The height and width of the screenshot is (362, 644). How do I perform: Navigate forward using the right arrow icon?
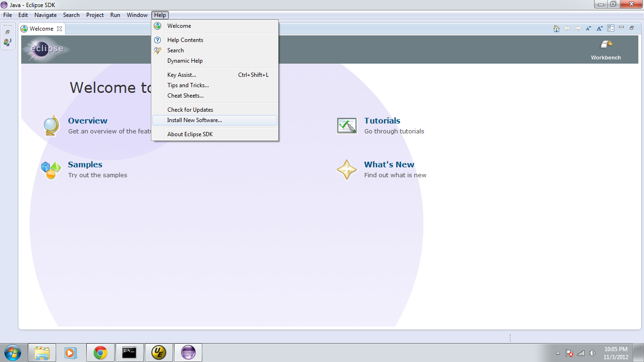pos(578,28)
